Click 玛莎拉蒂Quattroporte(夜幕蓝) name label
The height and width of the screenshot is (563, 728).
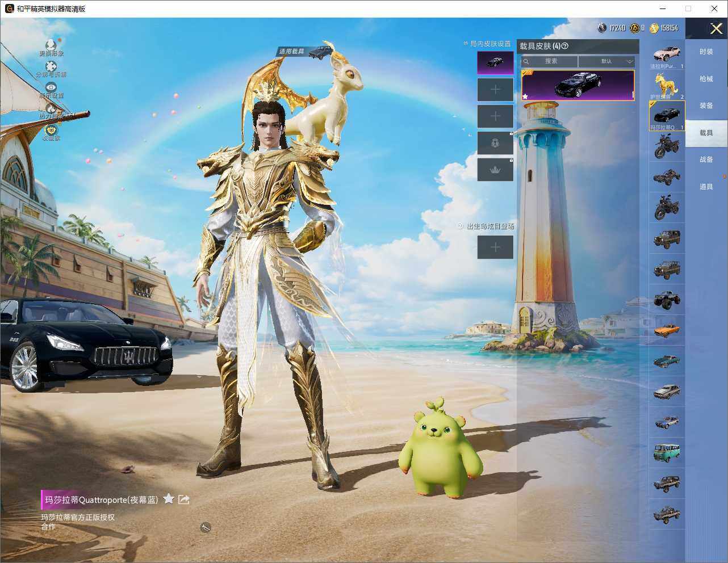pyautogui.click(x=101, y=500)
